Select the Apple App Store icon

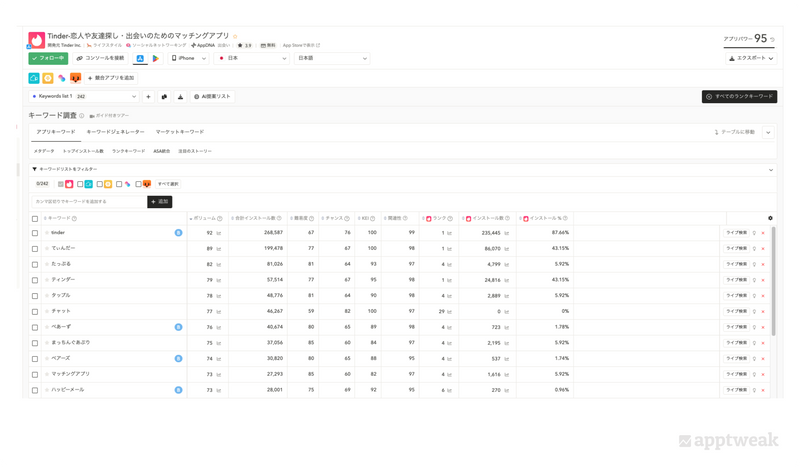click(140, 58)
